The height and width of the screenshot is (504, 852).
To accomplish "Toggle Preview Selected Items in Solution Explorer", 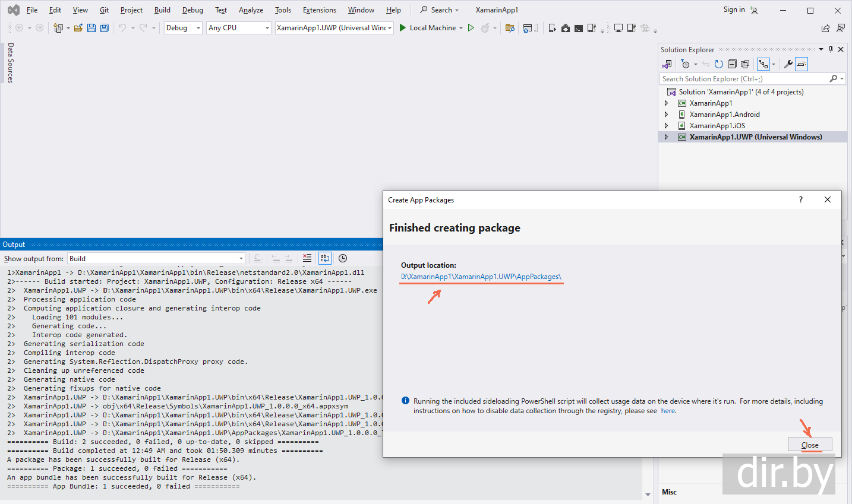I will tap(801, 64).
